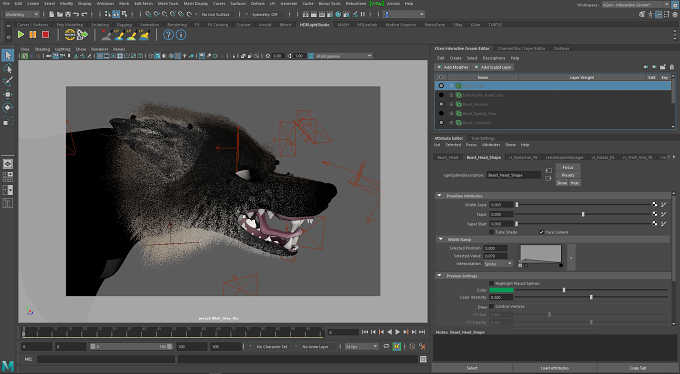
Task: Click the single-pane layout icon in the left sidebar
Action: pos(8,164)
